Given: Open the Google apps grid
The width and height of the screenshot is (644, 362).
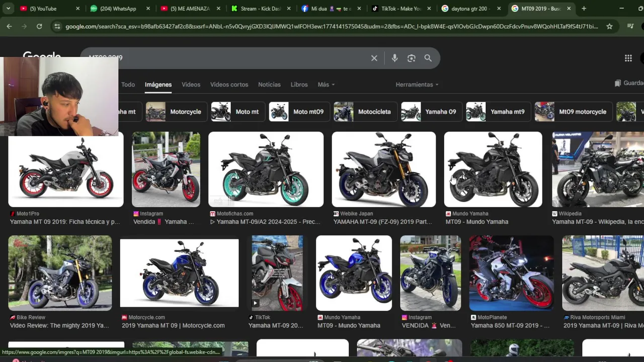Looking at the screenshot, I should 628,58.
